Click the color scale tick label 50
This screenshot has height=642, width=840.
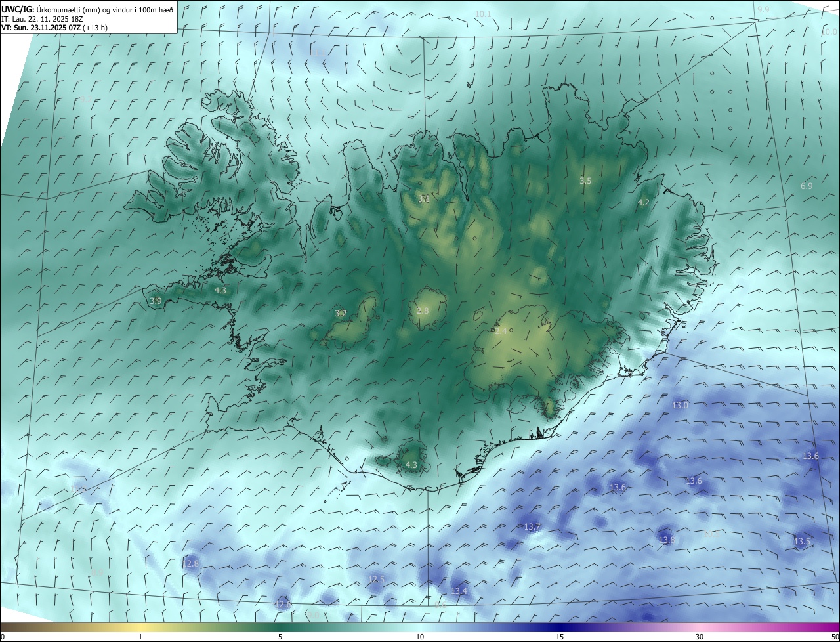(835, 637)
